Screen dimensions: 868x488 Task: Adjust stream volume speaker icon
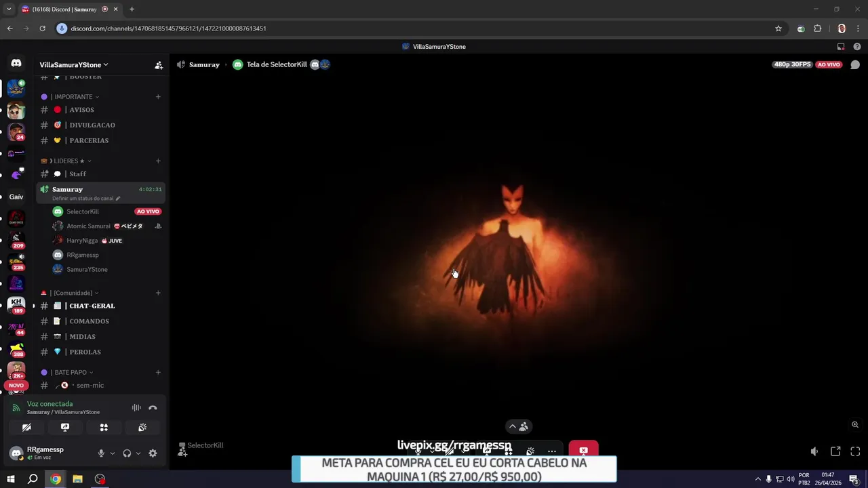click(x=814, y=451)
